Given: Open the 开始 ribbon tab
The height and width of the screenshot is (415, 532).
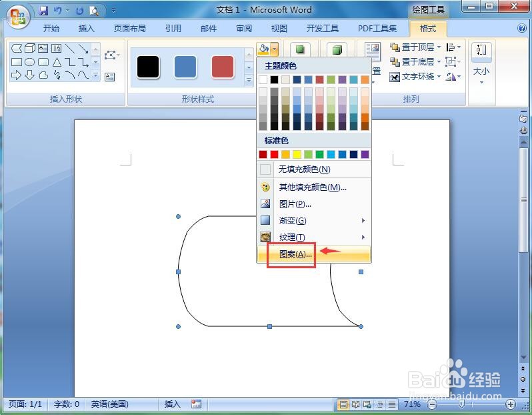Looking at the screenshot, I should point(51,29).
